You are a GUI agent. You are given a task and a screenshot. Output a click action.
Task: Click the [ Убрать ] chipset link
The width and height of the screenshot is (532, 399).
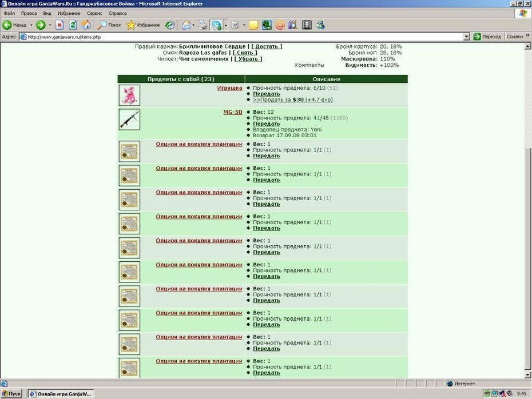(x=248, y=59)
